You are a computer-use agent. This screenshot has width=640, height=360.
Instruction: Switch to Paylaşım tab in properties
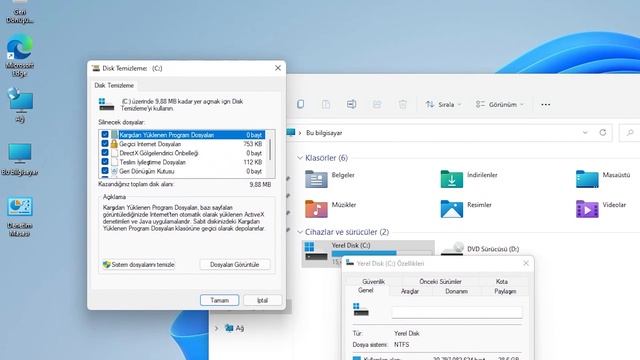click(505, 291)
